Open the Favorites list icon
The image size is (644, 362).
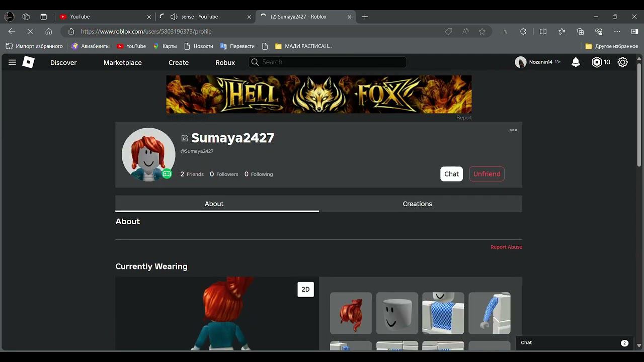tap(561, 31)
